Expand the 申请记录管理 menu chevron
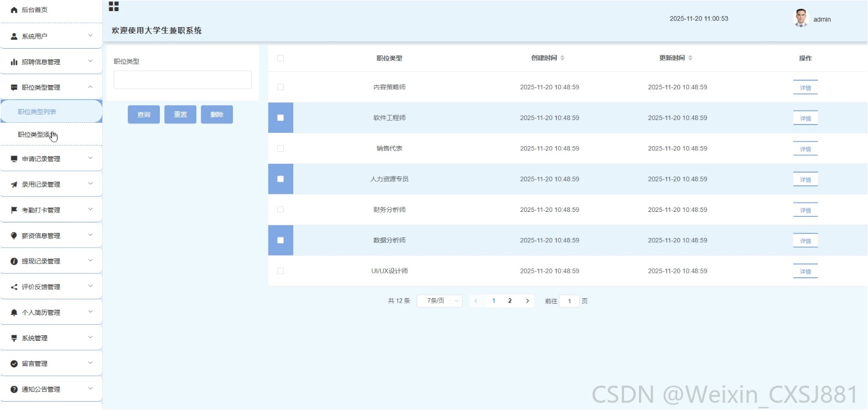Screen dimensions: 868x410 pyautogui.click(x=91, y=158)
